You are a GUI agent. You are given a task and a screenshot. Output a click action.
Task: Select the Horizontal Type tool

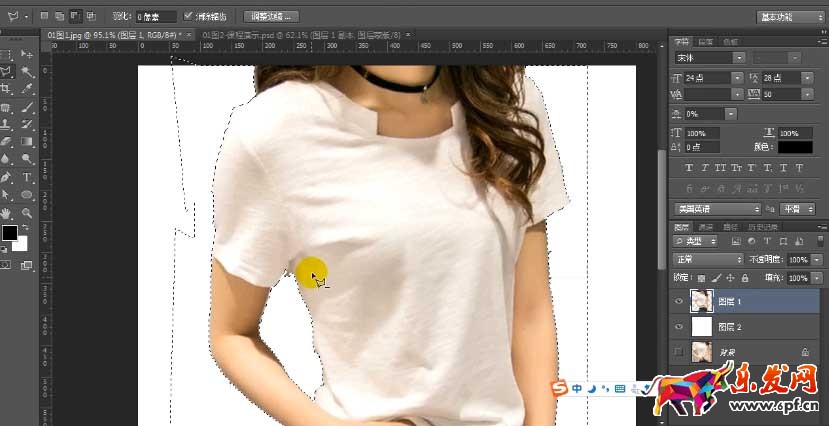27,177
